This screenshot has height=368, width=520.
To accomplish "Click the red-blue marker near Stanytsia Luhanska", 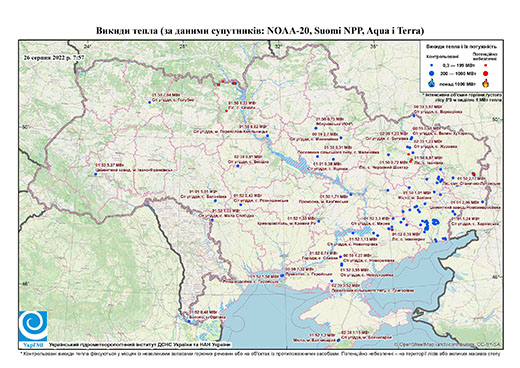I will pos(473,174).
